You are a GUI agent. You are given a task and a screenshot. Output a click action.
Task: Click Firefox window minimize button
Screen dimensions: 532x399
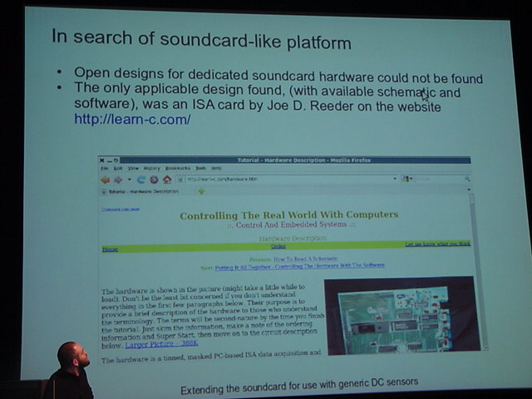point(109,160)
